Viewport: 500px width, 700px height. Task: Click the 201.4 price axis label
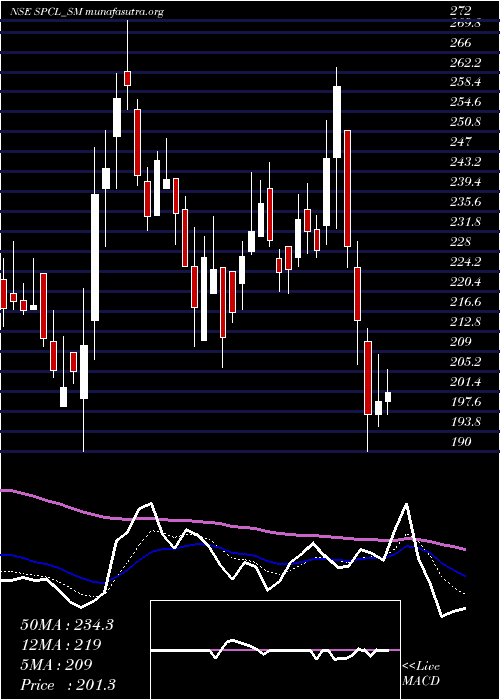466,382
